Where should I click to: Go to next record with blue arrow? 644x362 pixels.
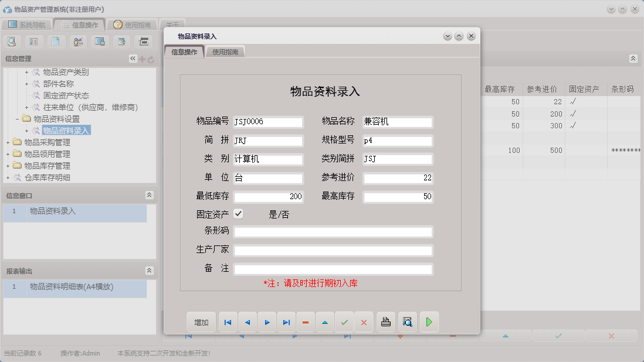point(267,322)
